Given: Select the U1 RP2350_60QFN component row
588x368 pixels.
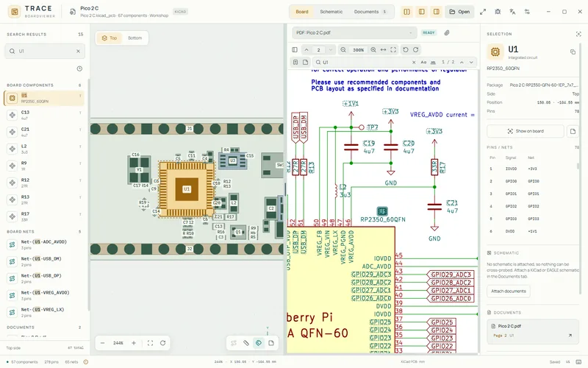Looking at the screenshot, I should pos(44,98).
